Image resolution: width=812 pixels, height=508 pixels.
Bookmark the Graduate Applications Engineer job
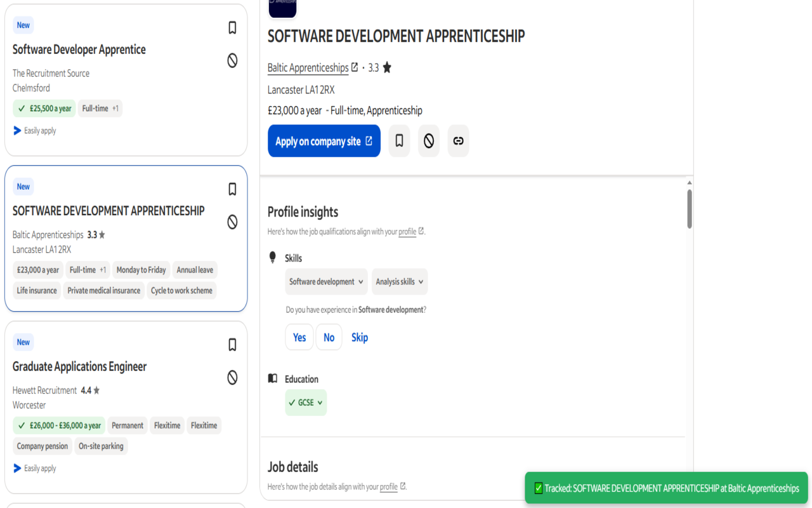(232, 344)
